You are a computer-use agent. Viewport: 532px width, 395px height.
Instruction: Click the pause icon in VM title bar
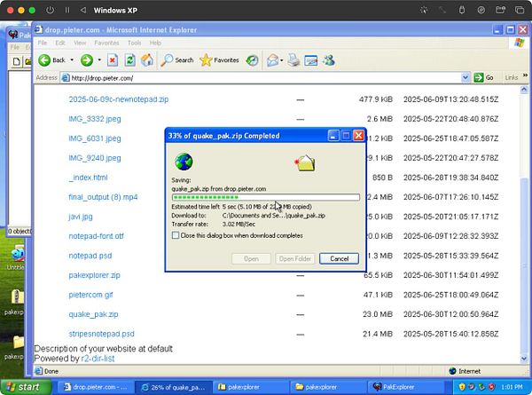pos(67,10)
